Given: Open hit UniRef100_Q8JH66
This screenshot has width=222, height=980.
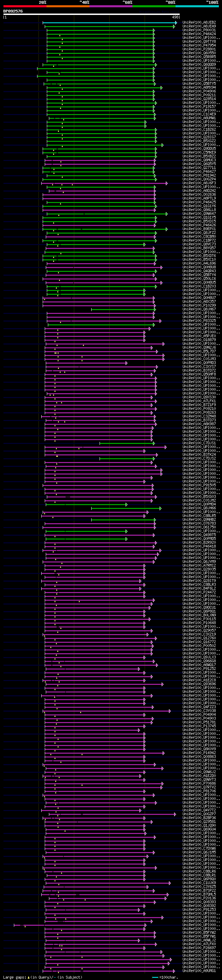Looking at the screenshot, I should tap(199, 508).
